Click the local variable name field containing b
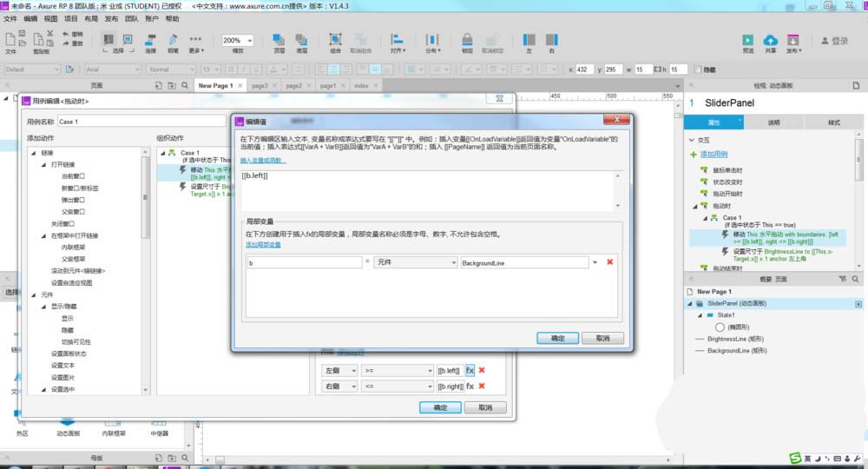The width and height of the screenshot is (868, 469). (305, 262)
